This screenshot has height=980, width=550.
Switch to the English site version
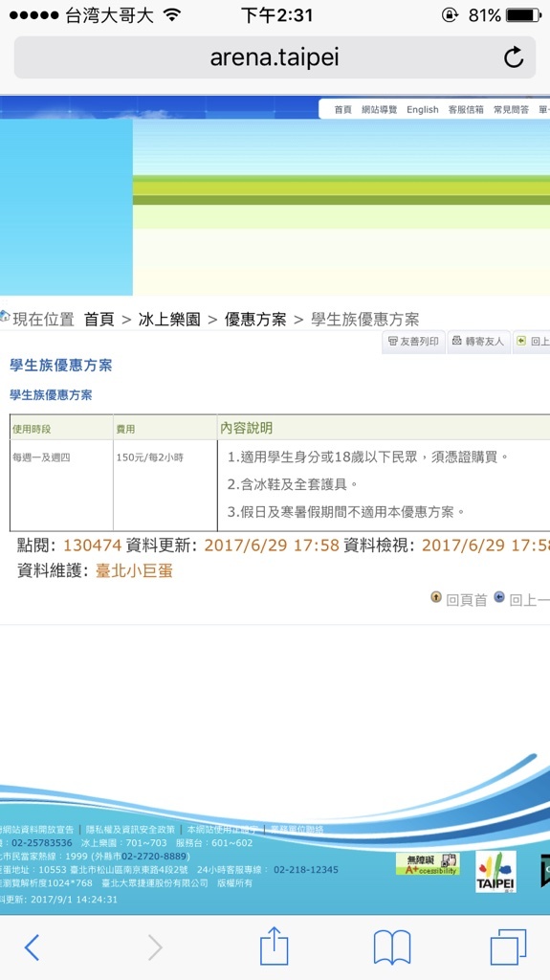[423, 109]
